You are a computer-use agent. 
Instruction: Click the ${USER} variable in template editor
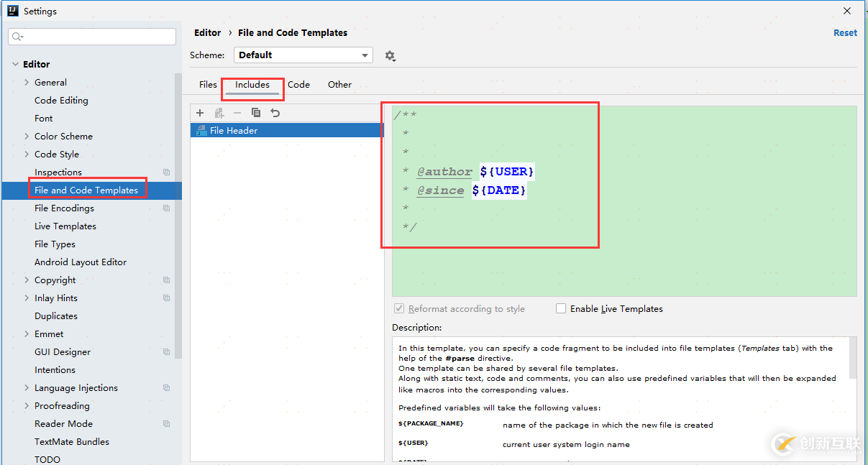tap(507, 172)
